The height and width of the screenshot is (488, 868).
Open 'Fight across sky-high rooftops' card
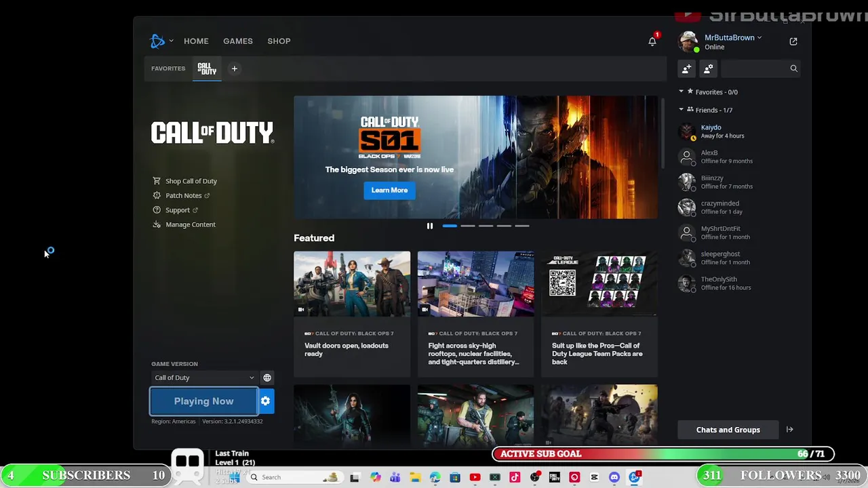point(475,314)
